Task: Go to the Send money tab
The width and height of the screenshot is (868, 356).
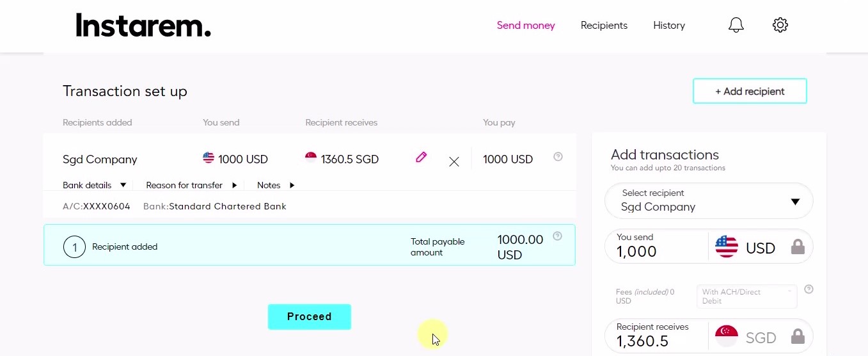Action: [526, 26]
